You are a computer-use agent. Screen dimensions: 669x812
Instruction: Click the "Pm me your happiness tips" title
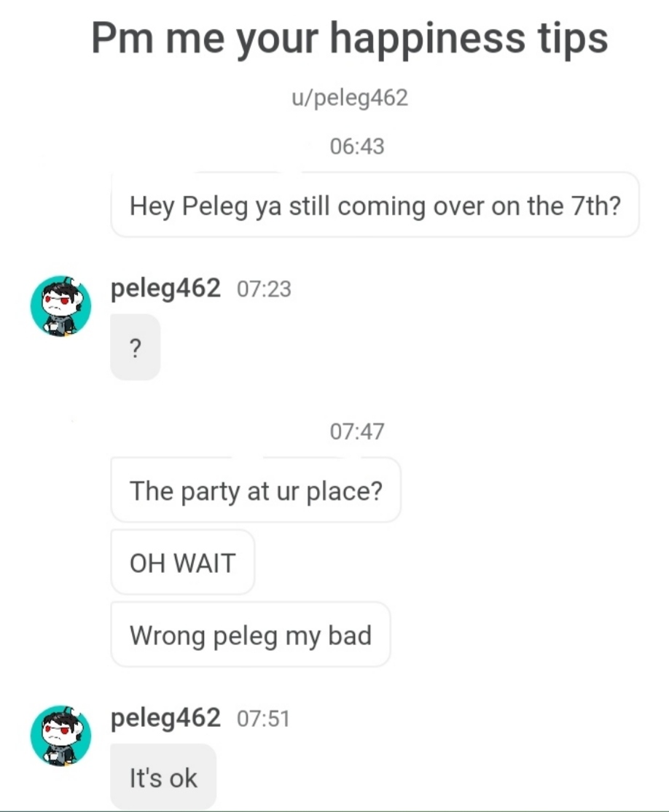coord(349,38)
